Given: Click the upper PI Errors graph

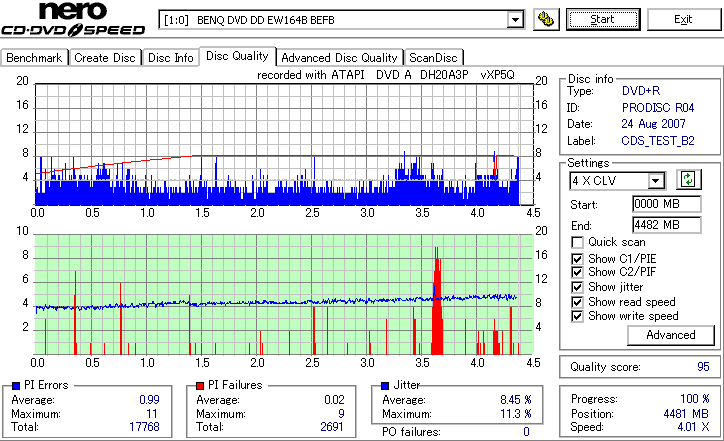Looking at the screenshot, I should [284, 145].
